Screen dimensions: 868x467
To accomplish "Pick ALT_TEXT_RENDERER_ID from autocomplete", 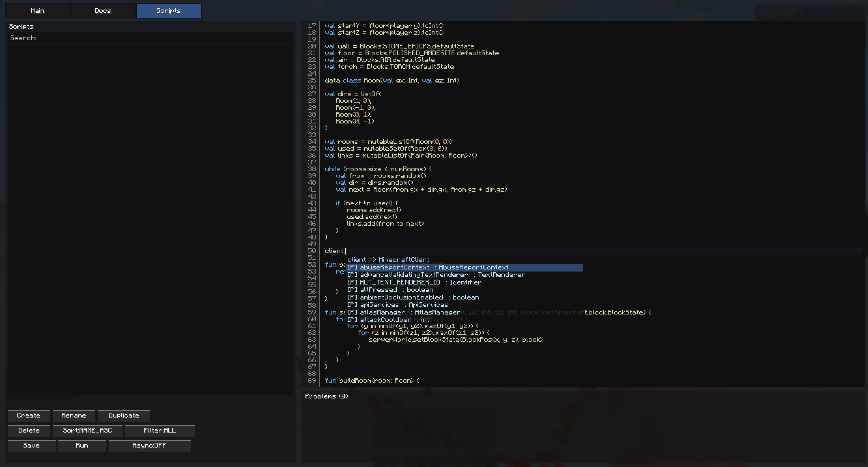I will (x=465, y=282).
